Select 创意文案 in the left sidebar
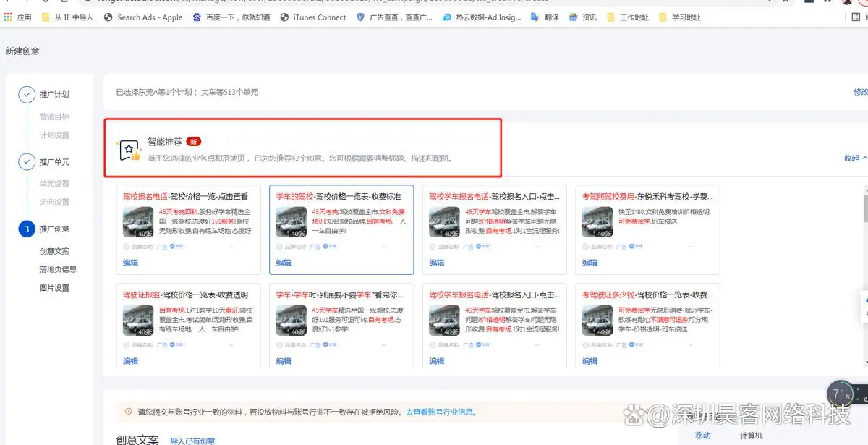The image size is (868, 445). coord(54,251)
